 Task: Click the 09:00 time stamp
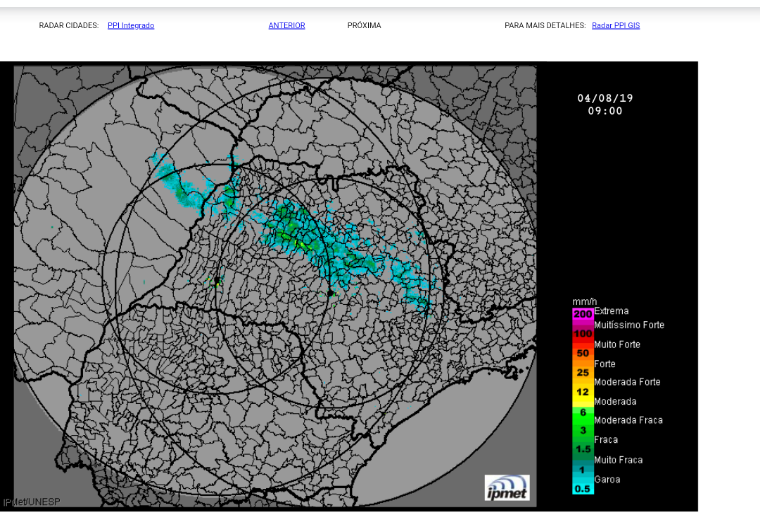coord(605,111)
